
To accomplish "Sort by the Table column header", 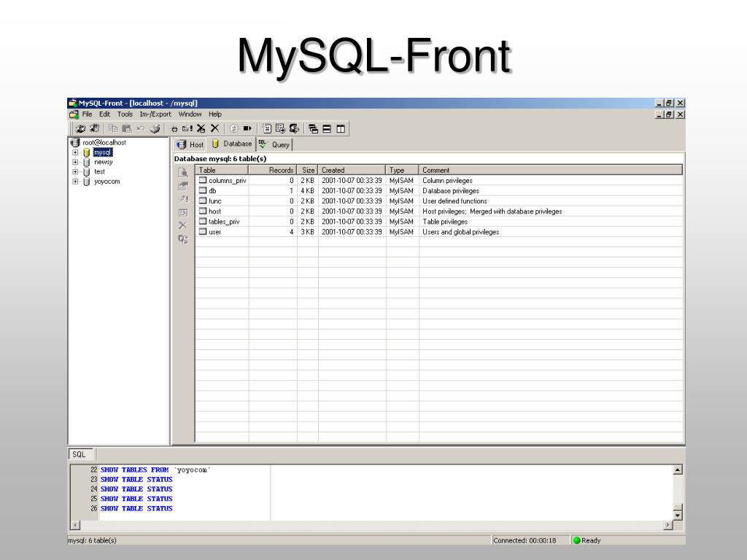I will (x=222, y=170).
